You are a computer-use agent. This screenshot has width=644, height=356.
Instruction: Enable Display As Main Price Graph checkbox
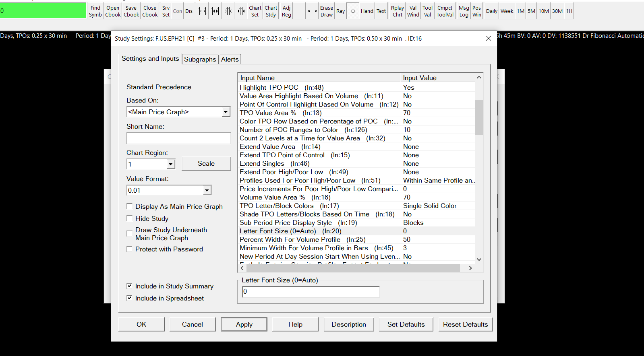[x=130, y=206]
